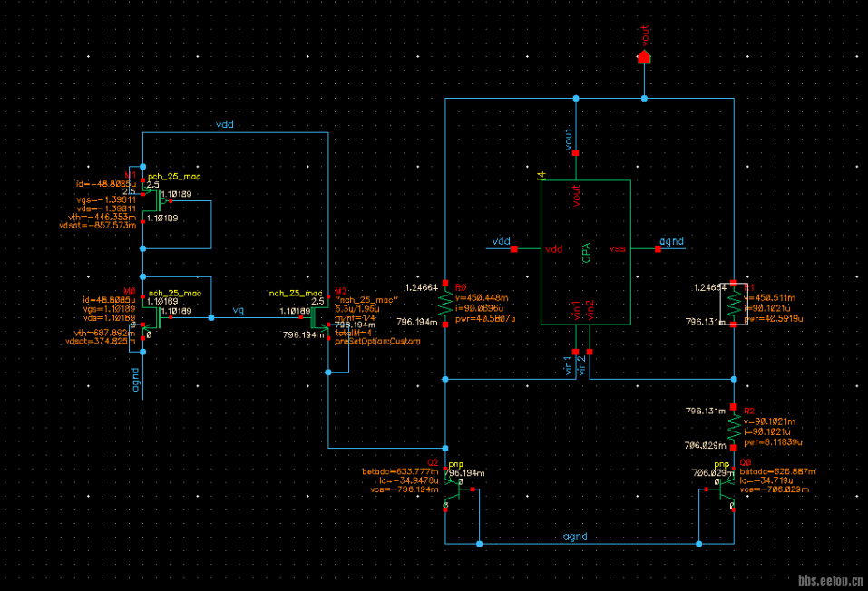This screenshot has width=868, height=591.
Task: Click the agnd label below M0
Action: pos(136,374)
